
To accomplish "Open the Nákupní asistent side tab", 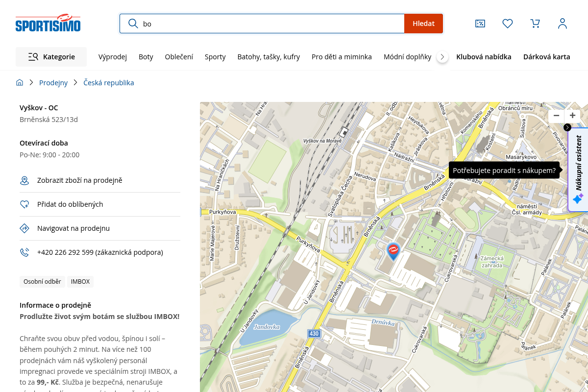I will (579, 170).
